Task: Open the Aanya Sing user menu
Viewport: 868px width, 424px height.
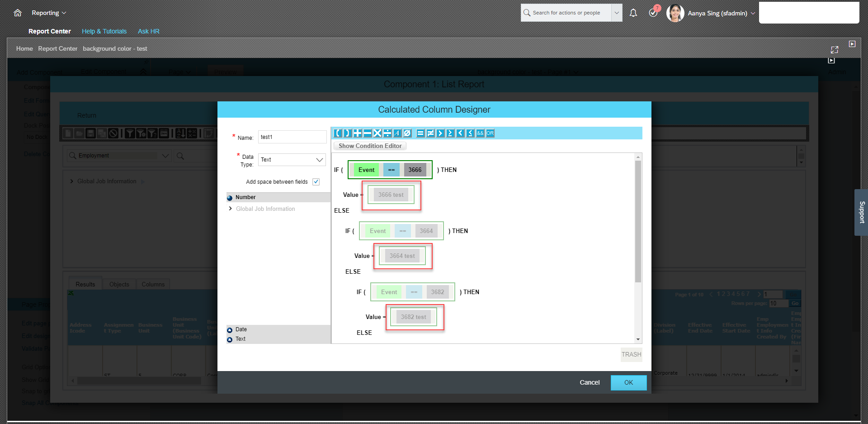Action: [x=721, y=13]
